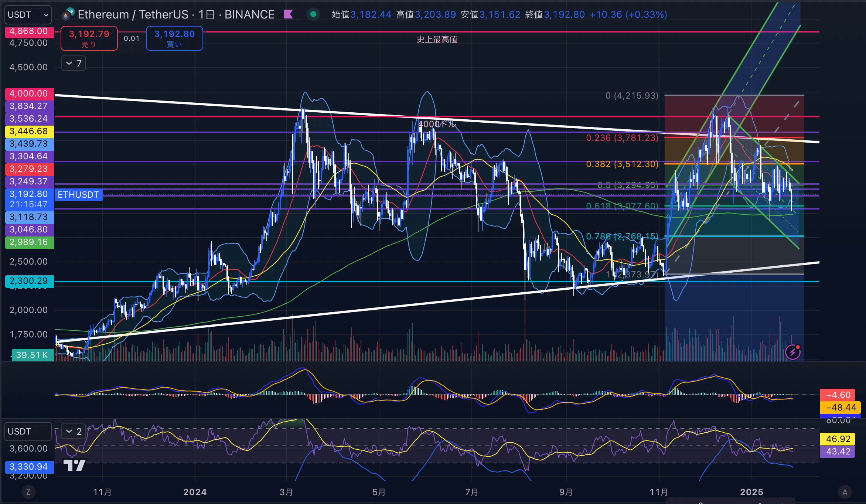Click the TradingView logo in lower pane
This screenshot has width=866, height=504.
(74, 465)
